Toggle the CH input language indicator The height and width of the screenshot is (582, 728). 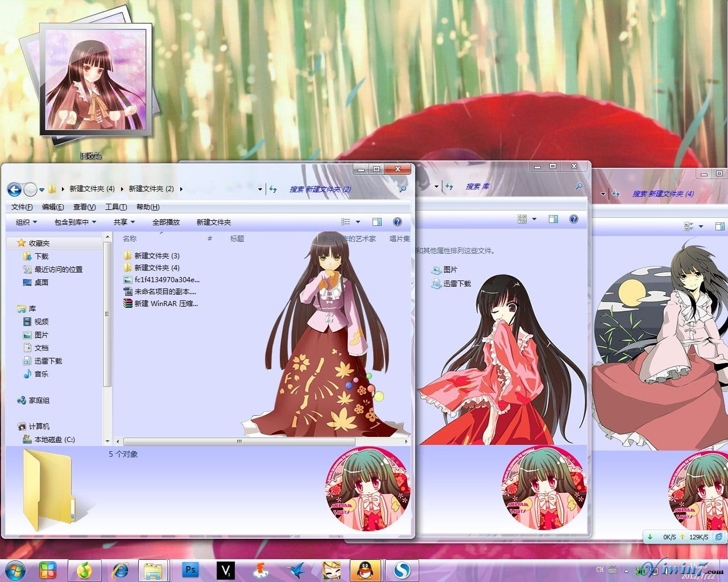tap(600, 570)
